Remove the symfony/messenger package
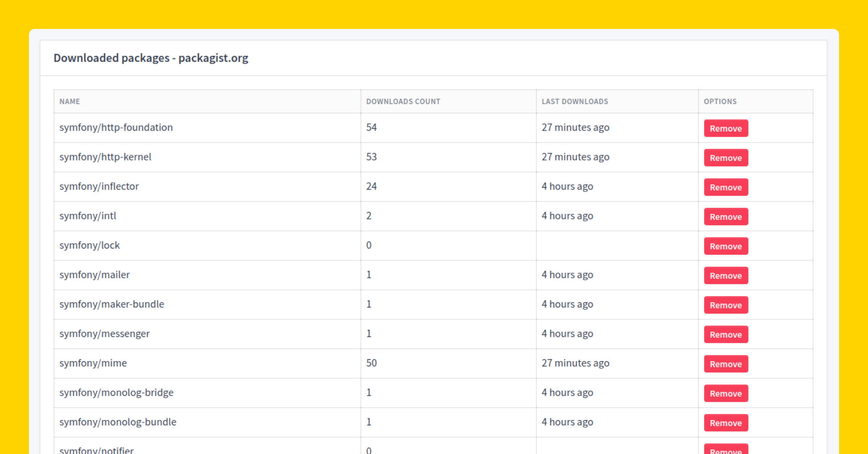Viewport: 868px width, 454px height. [726, 334]
